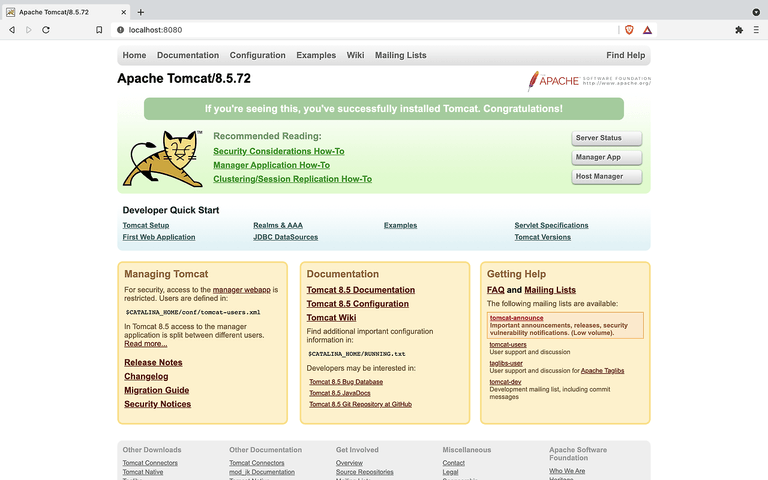This screenshot has width=768, height=480.
Task: Reload the page with refresh icon
Action: coord(46,30)
